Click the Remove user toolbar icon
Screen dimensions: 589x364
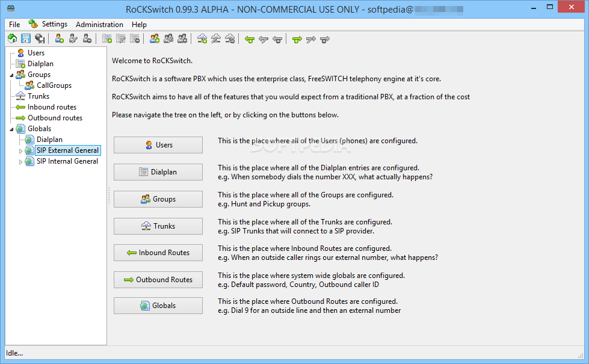click(87, 39)
